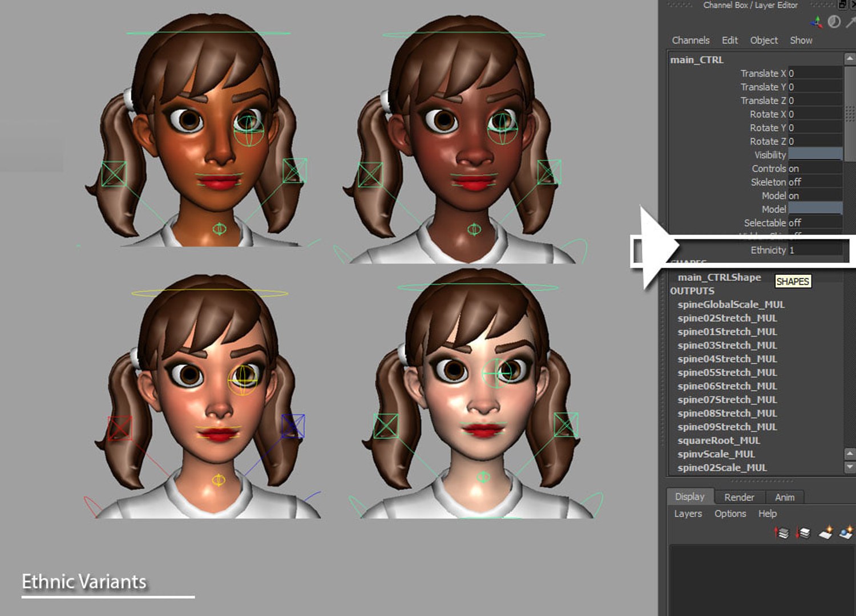856x616 pixels.
Task: Open the layer editor Help menu
Action: [x=768, y=513]
